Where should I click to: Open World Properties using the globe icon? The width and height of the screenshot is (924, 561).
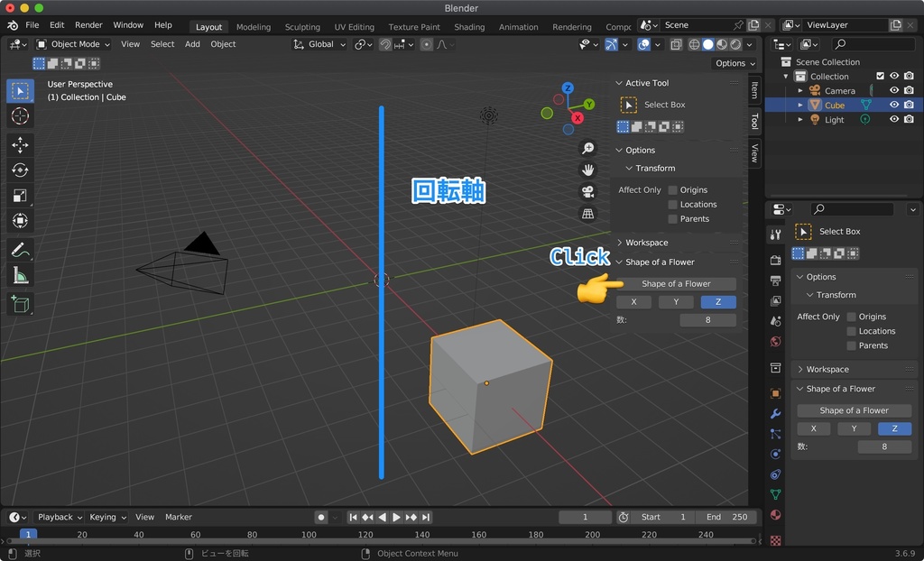pyautogui.click(x=776, y=342)
